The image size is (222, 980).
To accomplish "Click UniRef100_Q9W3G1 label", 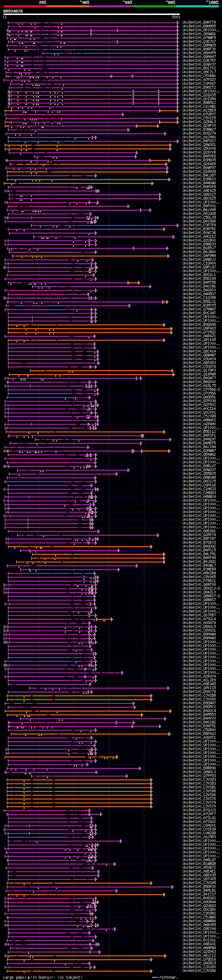I will (x=199, y=145).
